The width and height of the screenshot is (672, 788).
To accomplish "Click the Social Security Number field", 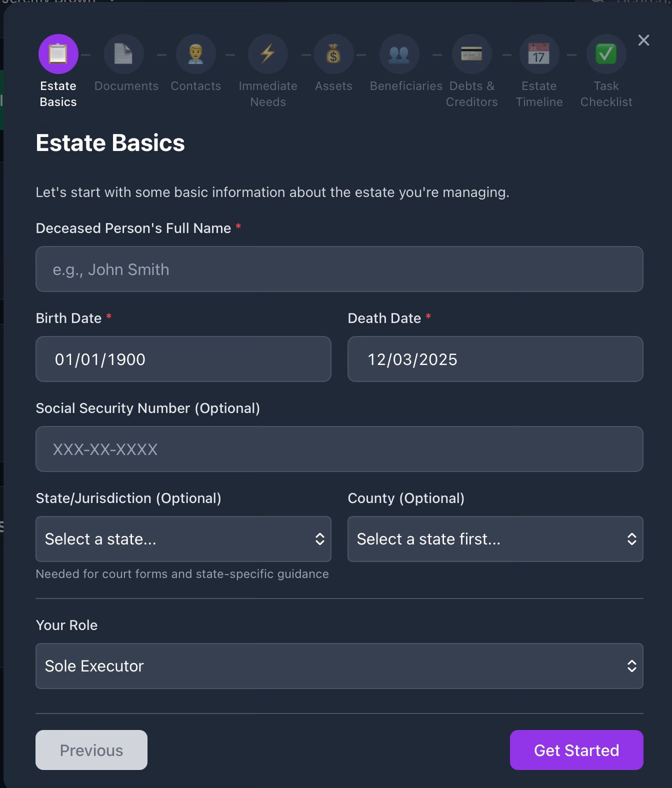I will pos(339,449).
